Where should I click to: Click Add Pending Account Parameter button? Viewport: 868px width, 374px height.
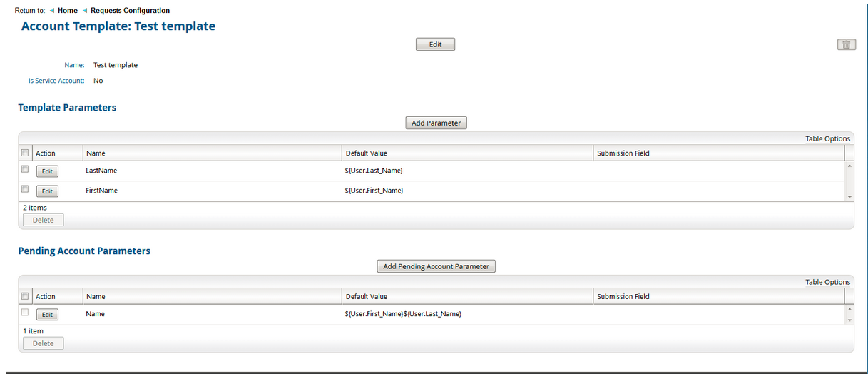(x=436, y=266)
